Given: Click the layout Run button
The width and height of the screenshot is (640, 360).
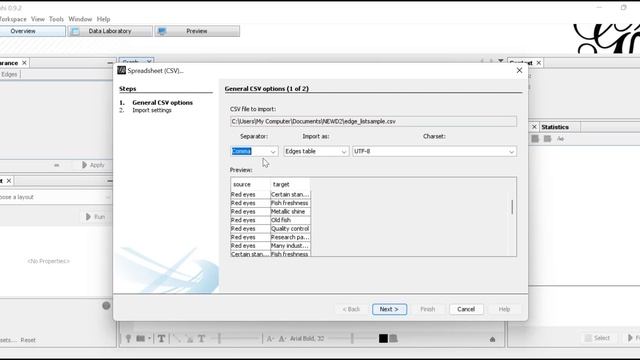Looking at the screenshot, I should click(95, 217).
